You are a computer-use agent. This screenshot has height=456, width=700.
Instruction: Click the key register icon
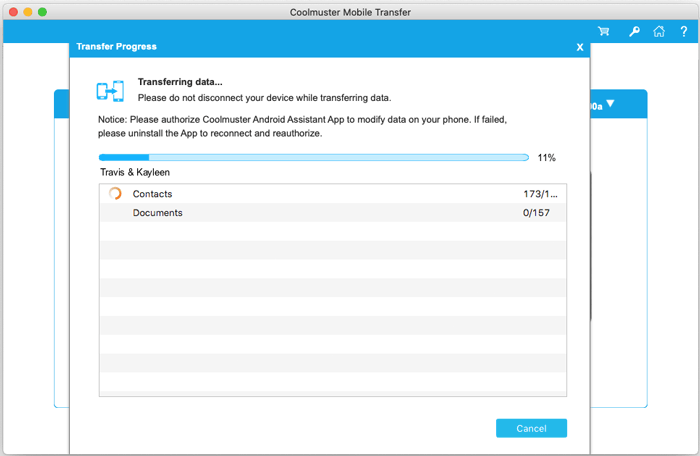click(x=634, y=31)
